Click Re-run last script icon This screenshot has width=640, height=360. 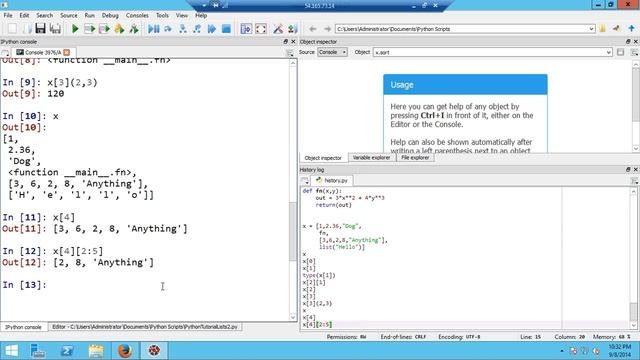134,29
